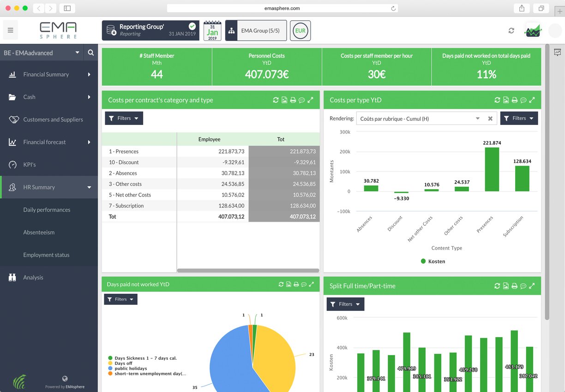Image resolution: width=565 pixels, height=392 pixels.
Task: Open the sidebar hamburger menu
Action: (10, 30)
